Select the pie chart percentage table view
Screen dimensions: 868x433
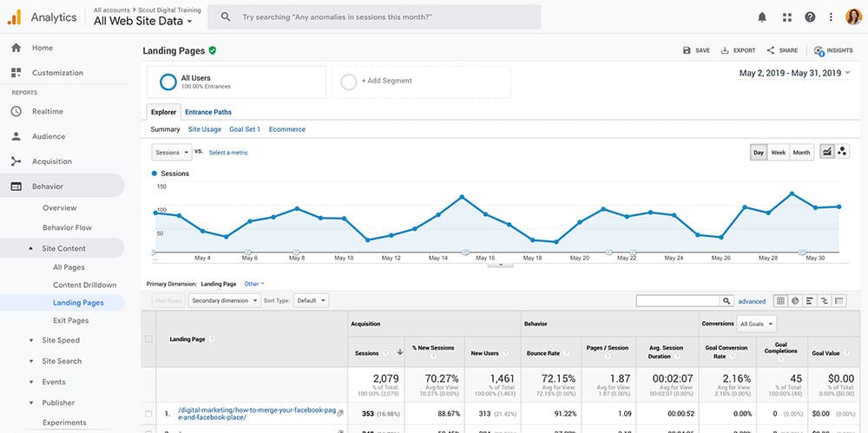[795, 301]
